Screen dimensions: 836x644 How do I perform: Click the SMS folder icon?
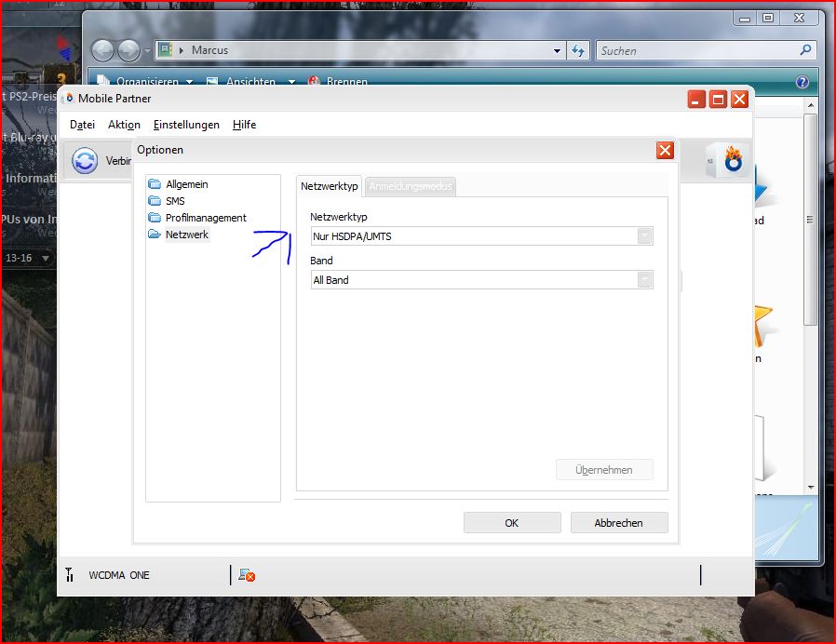coord(155,200)
